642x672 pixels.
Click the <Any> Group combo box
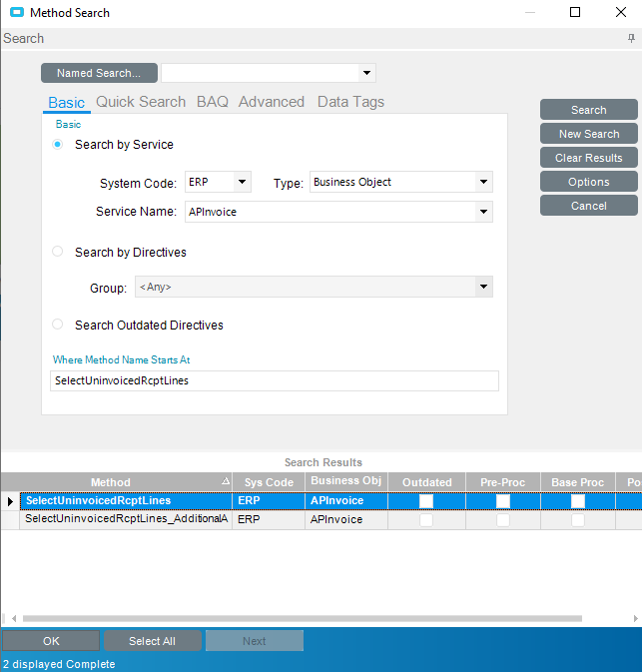pyautogui.click(x=314, y=287)
